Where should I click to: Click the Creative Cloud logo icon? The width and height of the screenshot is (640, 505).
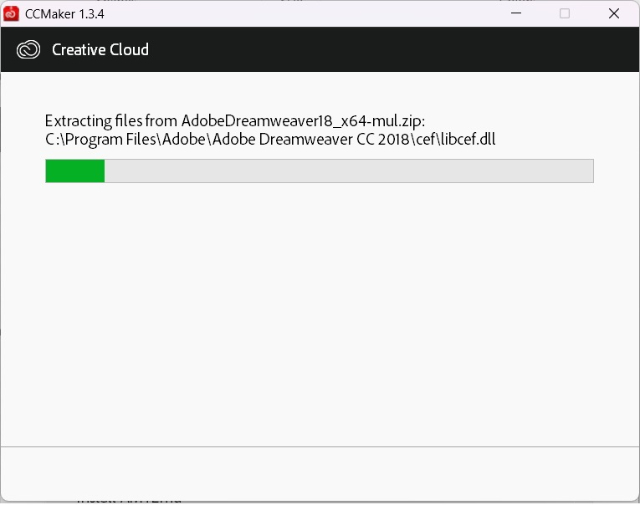28,50
